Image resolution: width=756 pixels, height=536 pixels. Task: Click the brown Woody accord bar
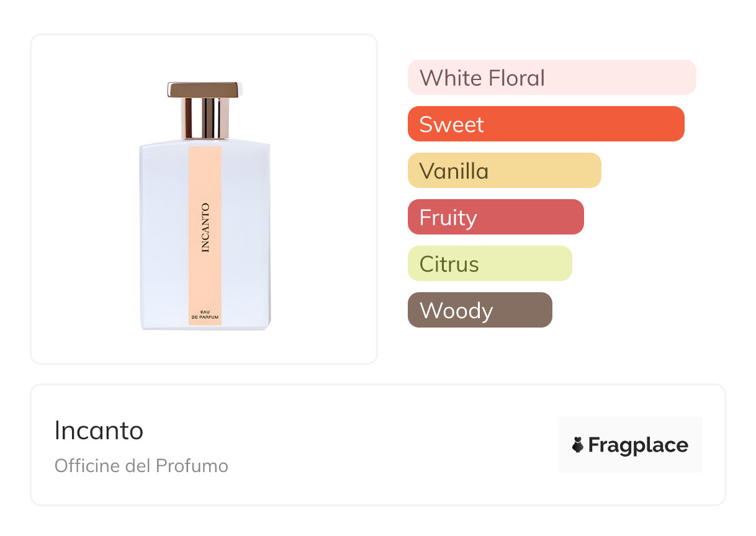[479, 310]
